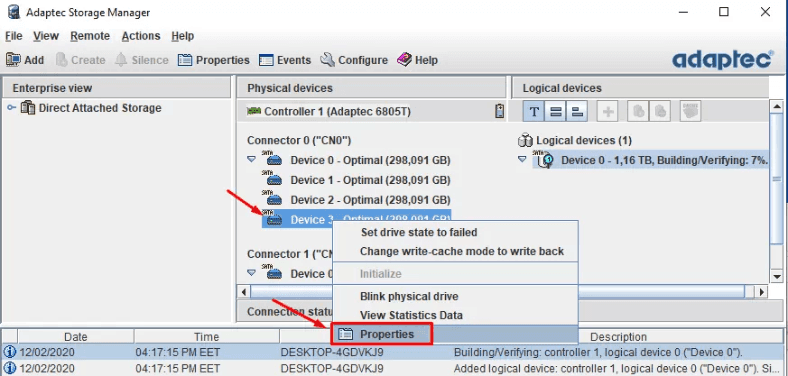The width and height of the screenshot is (788, 376).
Task: Click the Add system toolbar icon
Action: 13,60
